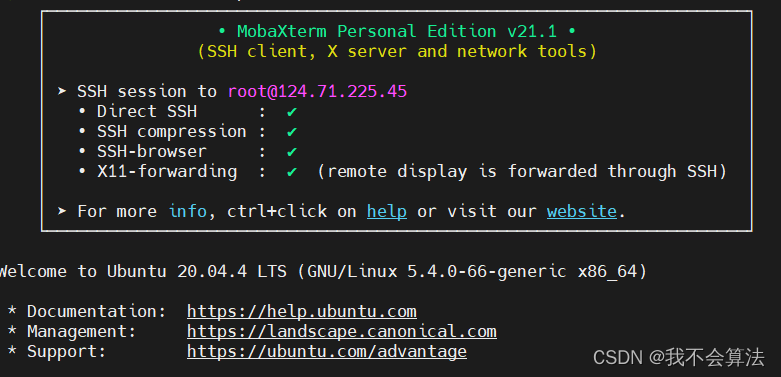781x377 pixels.
Task: Click the SSH compression green checkmark
Action: [x=292, y=131]
